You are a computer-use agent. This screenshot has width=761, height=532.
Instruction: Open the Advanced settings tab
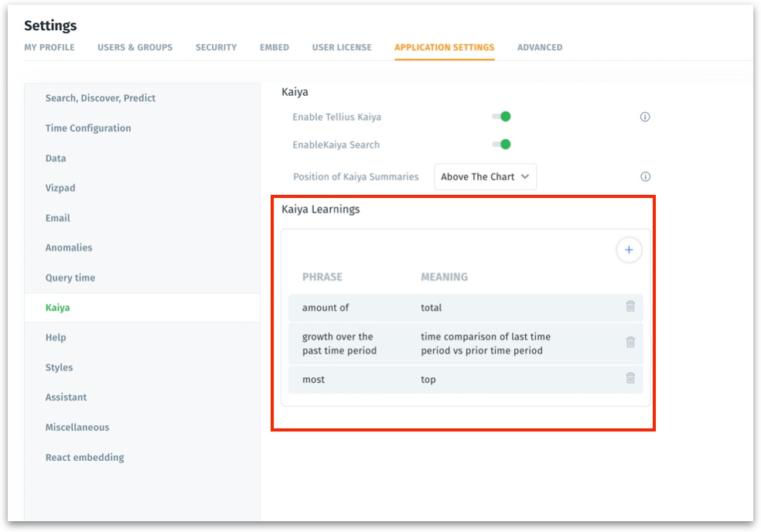[540, 47]
